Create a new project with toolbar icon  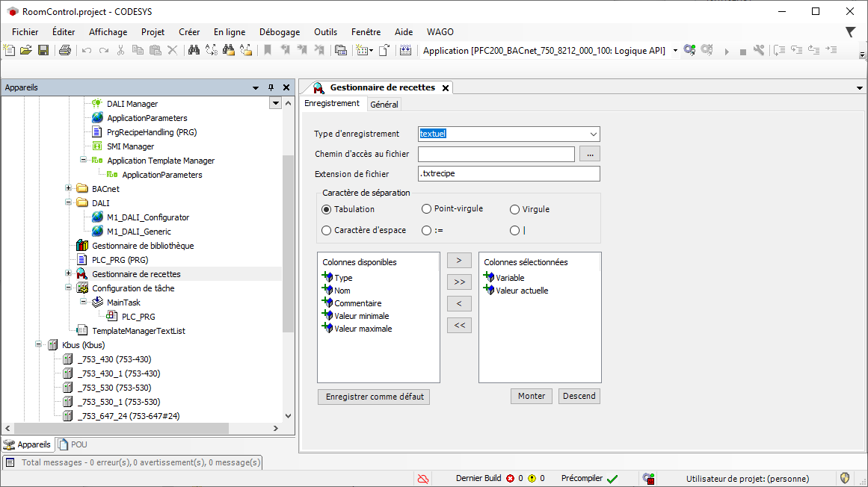[x=10, y=50]
